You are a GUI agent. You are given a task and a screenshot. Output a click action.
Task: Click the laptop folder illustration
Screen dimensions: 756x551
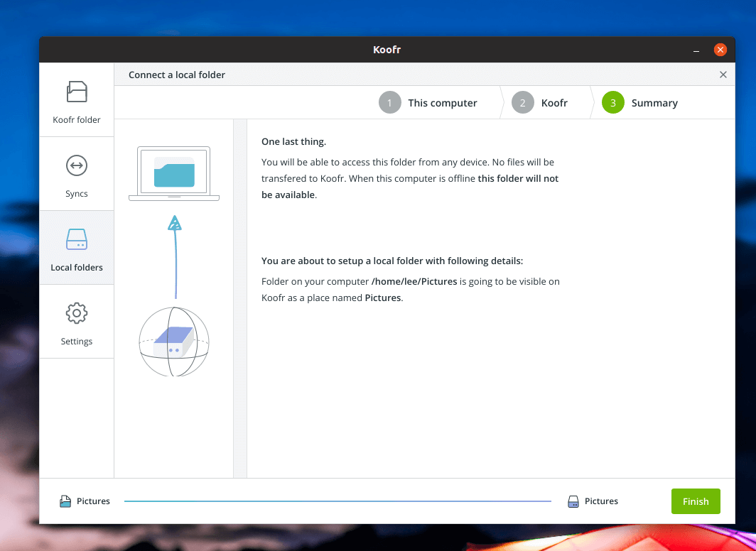(x=174, y=173)
